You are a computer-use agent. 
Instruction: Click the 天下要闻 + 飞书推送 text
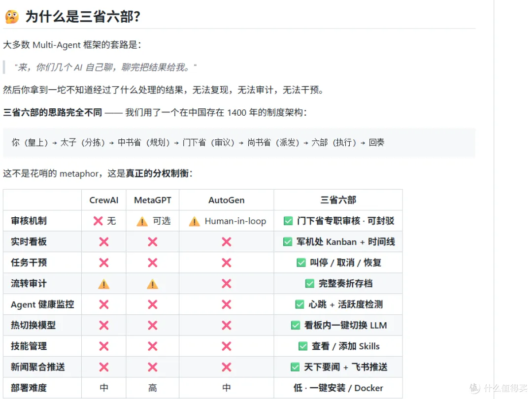point(346,367)
